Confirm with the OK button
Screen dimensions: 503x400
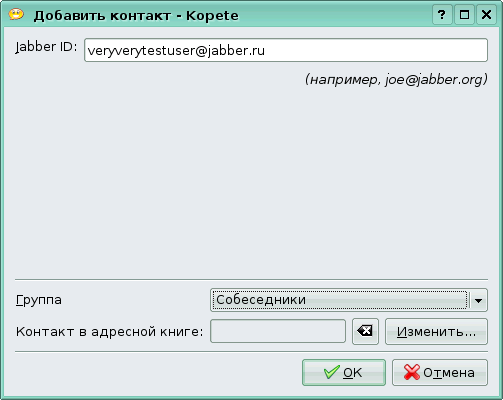click(x=344, y=372)
